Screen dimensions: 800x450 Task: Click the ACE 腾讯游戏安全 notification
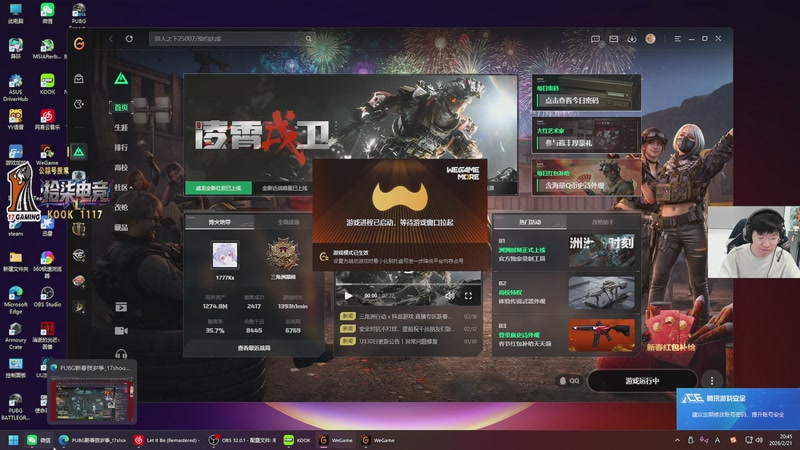(738, 408)
